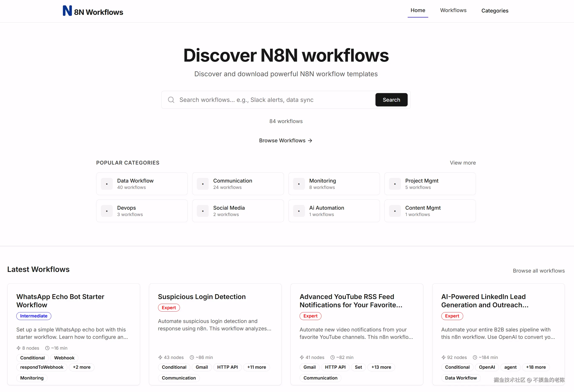Click View more for popular categories
The image size is (574, 392).
pyautogui.click(x=462, y=163)
